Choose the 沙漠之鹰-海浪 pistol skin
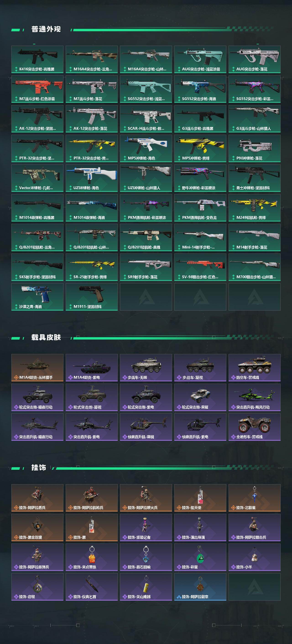Viewport: 292px width, 644px height. [37, 297]
